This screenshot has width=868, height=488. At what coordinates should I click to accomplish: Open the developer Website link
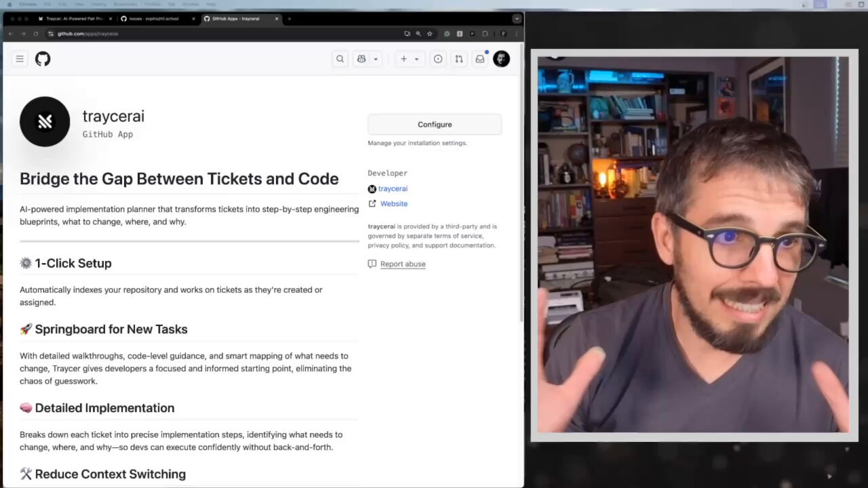(393, 204)
